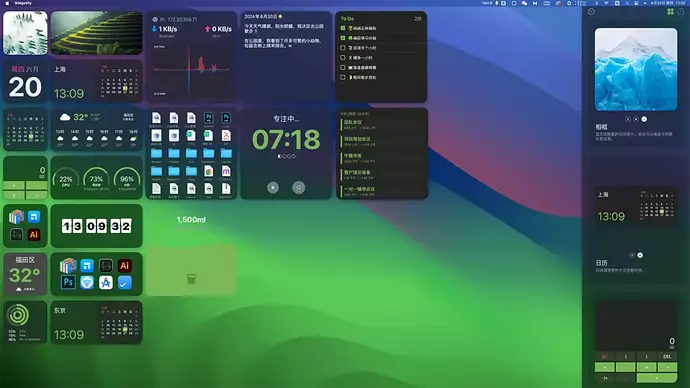Image resolution: width=690 pixels, height=388 pixels.
Task: Click the HD 96% gauge
Action: point(127,179)
